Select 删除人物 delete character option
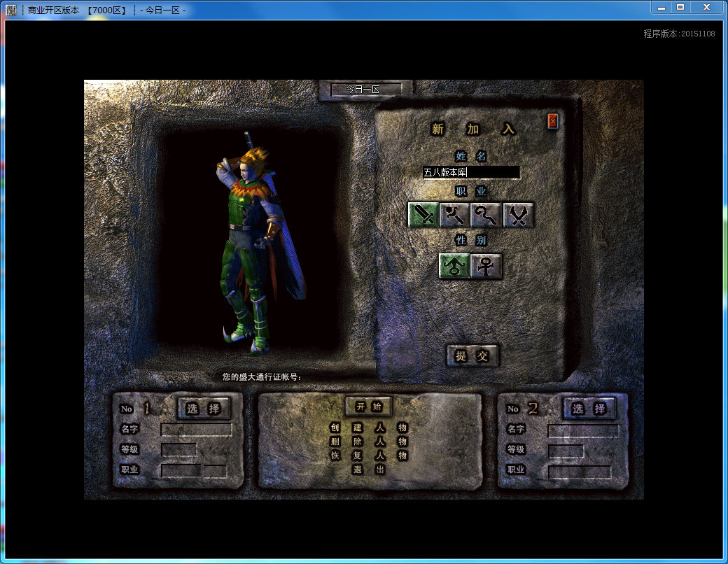The width and height of the screenshot is (728, 564). [369, 442]
